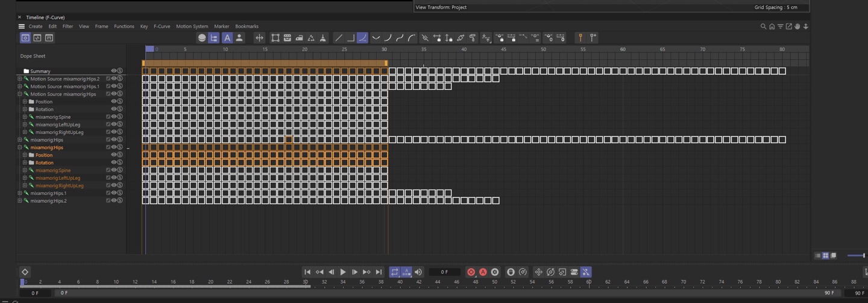868x303 pixels.
Task: Click the current frame '0 F' field
Action: click(x=444, y=272)
